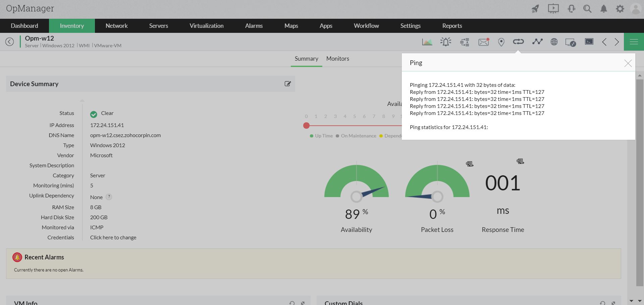Open the Maps menu

coord(291,26)
